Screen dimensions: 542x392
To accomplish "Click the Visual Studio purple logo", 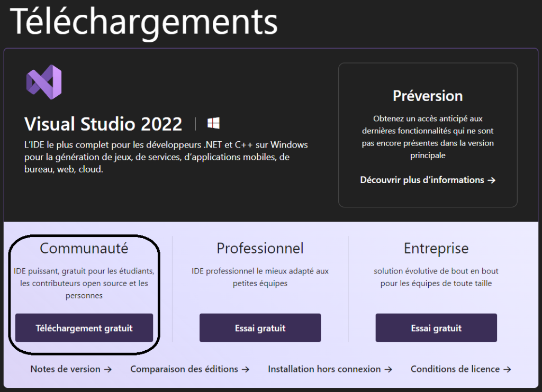I will click(44, 82).
